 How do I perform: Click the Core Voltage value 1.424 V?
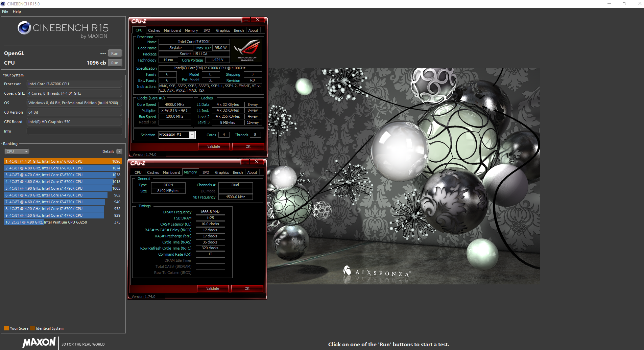217,60
